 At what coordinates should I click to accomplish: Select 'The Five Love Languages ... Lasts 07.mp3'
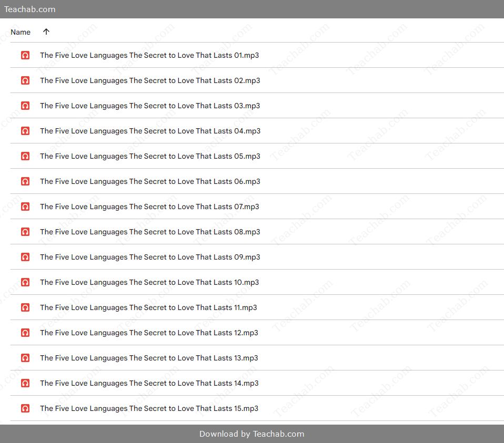(149, 207)
